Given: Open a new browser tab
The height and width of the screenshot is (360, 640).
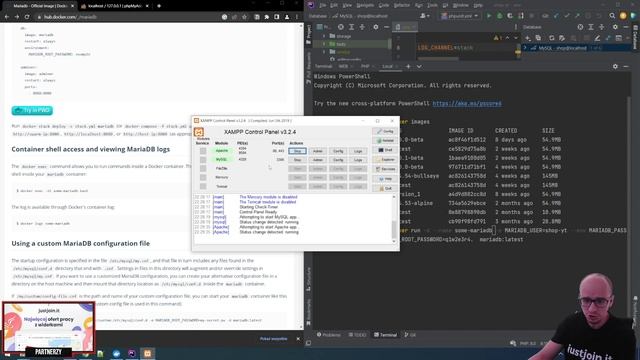Looking at the screenshot, I should 159,6.
